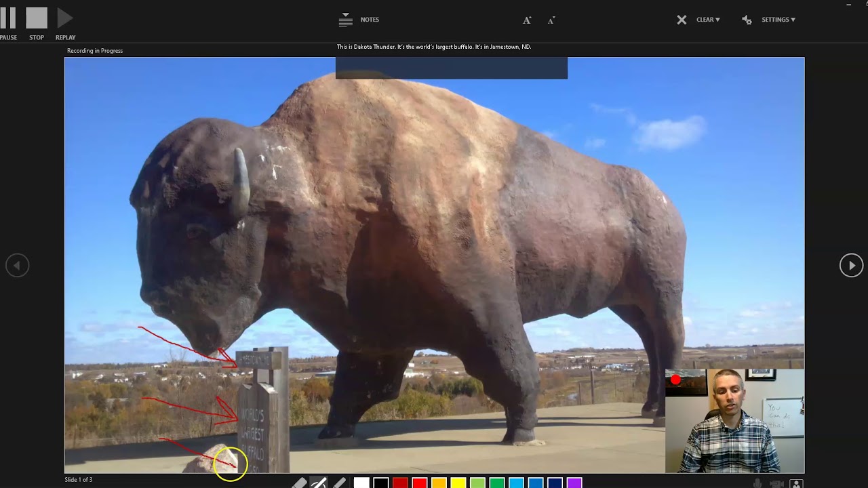Choose the black ink color
This screenshot has height=488, width=868.
pos(381,483)
